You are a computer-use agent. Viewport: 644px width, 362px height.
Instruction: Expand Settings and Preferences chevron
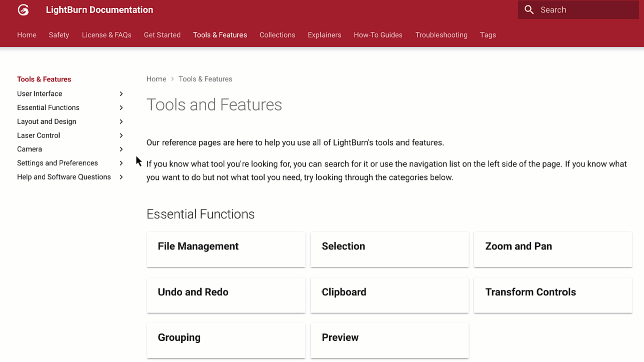[x=121, y=163]
